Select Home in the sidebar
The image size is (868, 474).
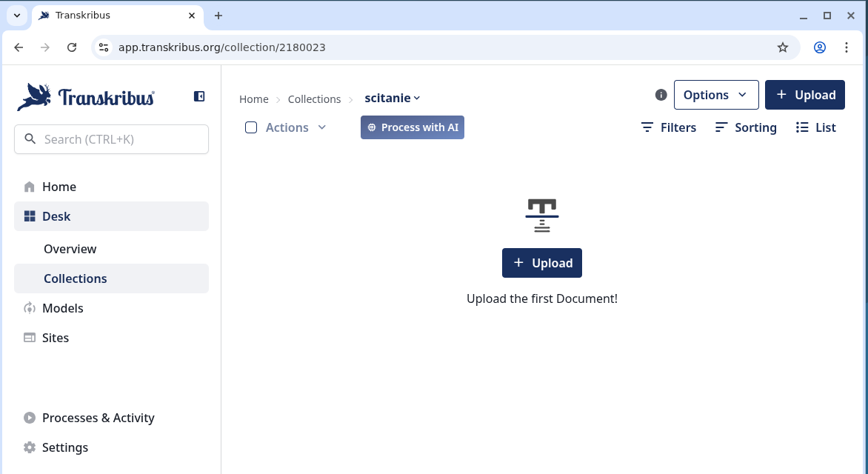59,187
